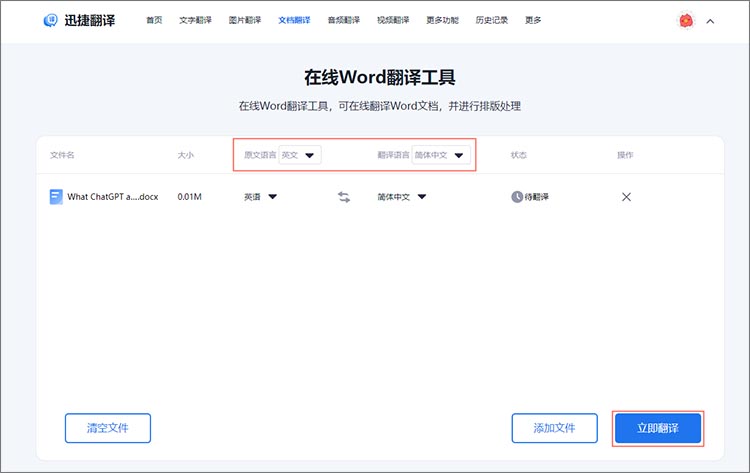Open the 文字翻译 nav item
The image size is (750, 473).
195,20
